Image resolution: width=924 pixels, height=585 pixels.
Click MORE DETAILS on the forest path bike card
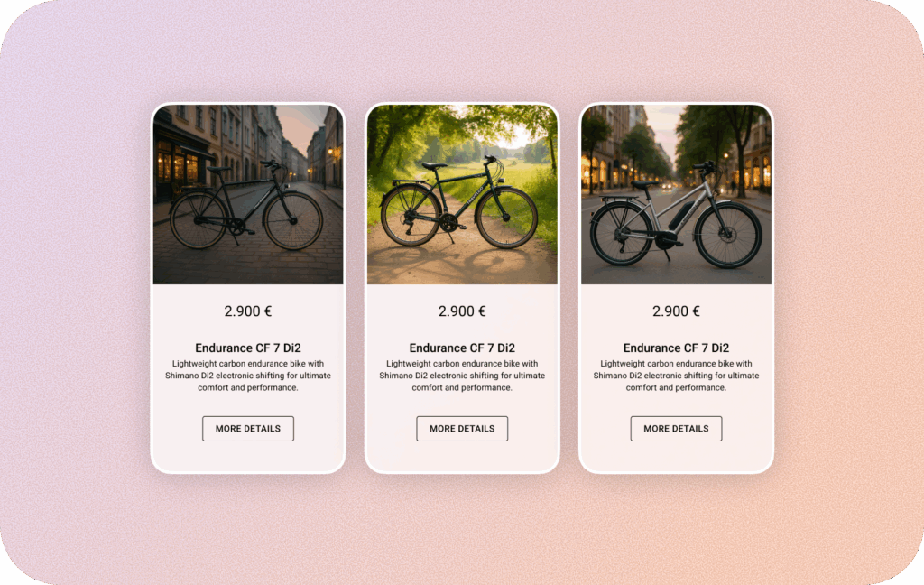click(x=462, y=429)
